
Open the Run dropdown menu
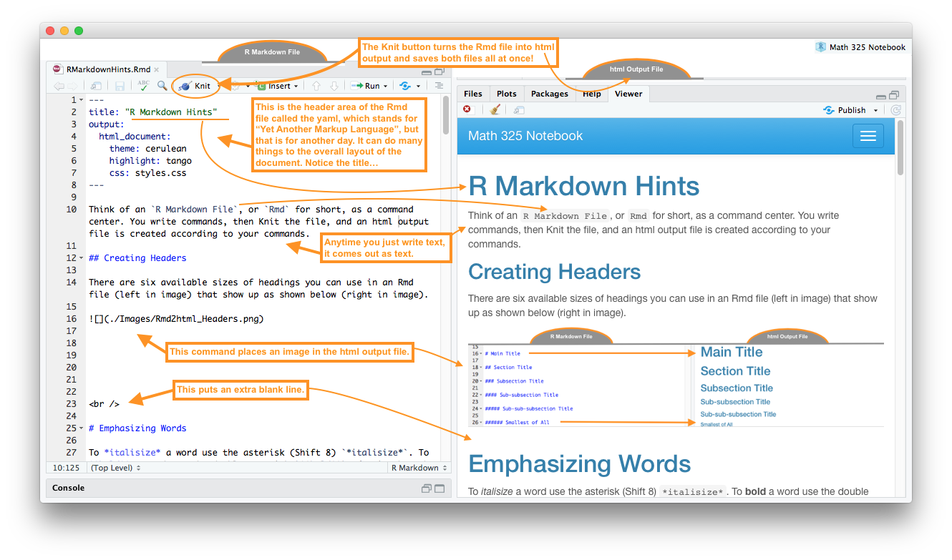pos(385,86)
